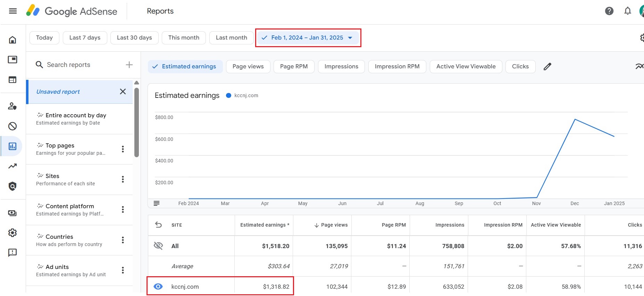This screenshot has width=644, height=296.
Task: Sort by Active View Viewable column
Action: (556, 225)
